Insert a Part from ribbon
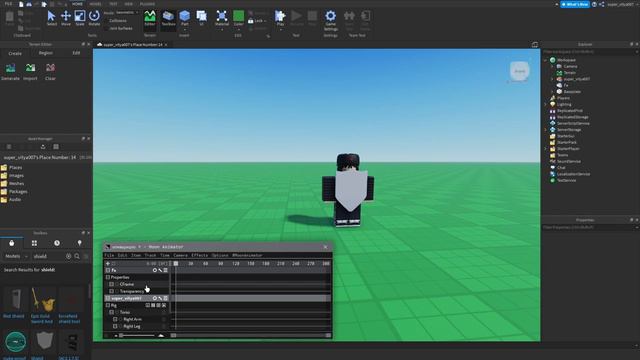640x360 pixels. [184, 19]
